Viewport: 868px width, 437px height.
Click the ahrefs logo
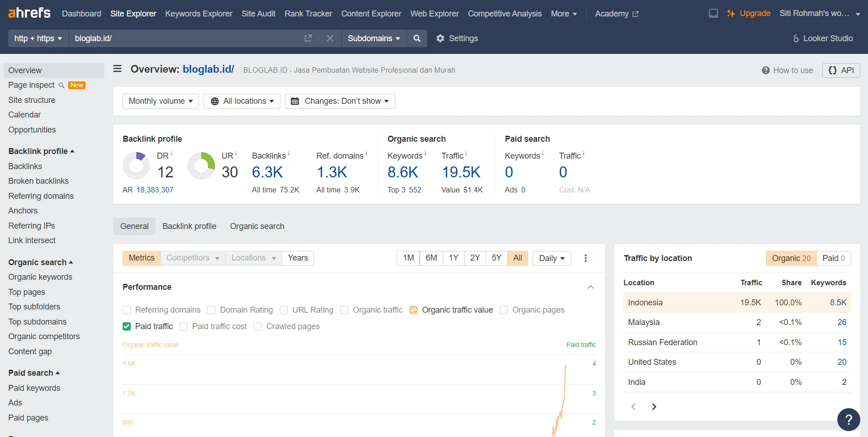pos(29,13)
